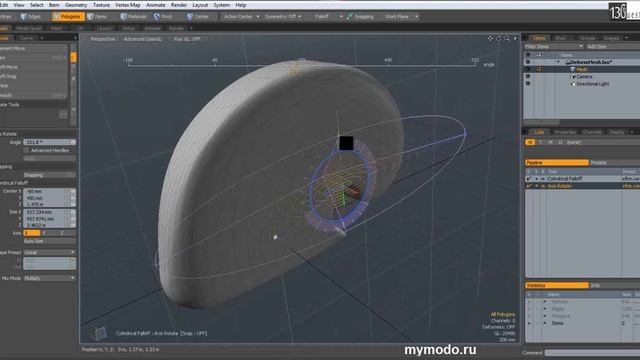This screenshot has height=360, width=640.
Task: Open the Texture menu
Action: pos(101,5)
